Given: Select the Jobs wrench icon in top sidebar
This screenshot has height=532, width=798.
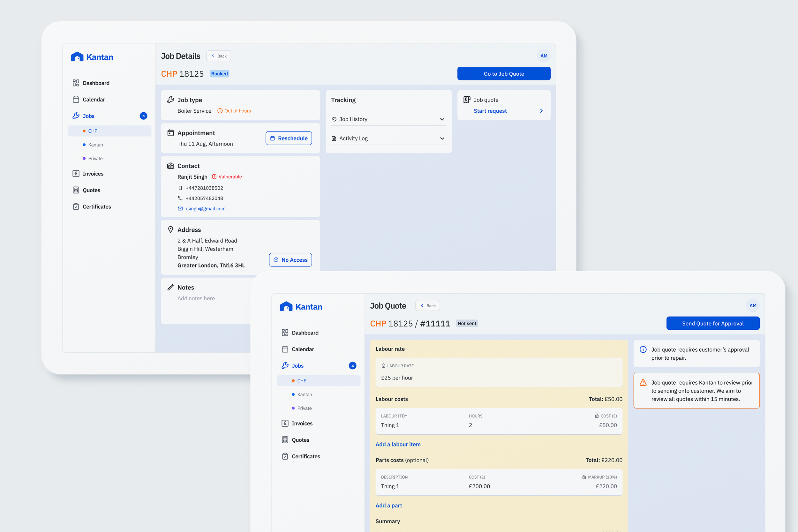Looking at the screenshot, I should point(76,116).
